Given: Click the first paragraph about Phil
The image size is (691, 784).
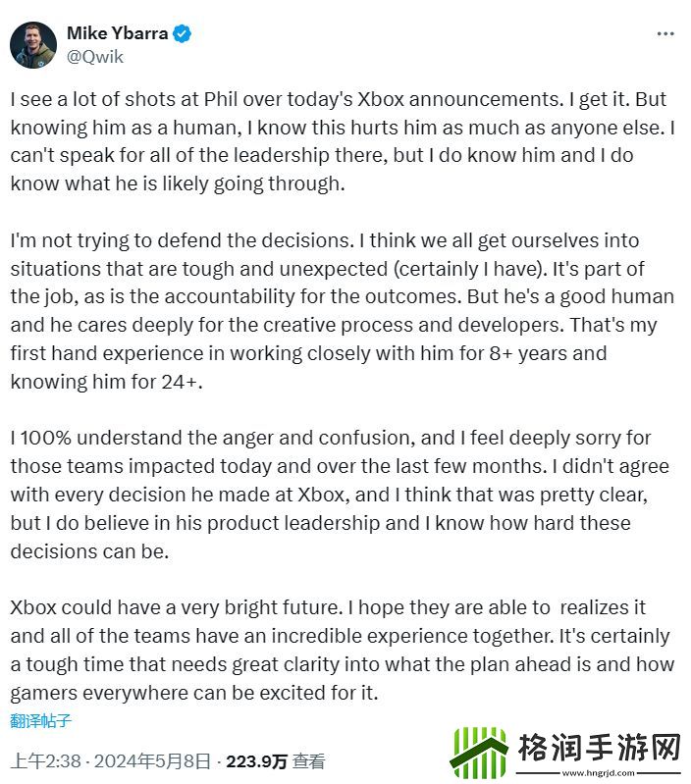Looking at the screenshot, I should tap(343, 141).
